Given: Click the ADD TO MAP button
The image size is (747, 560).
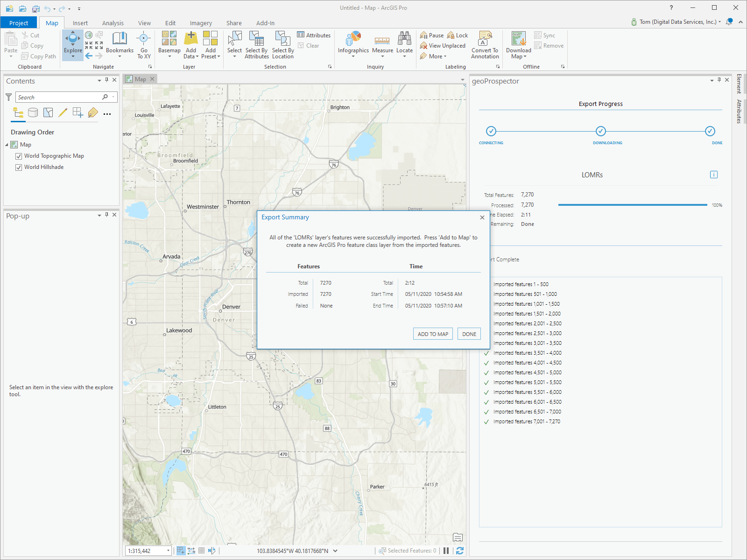Looking at the screenshot, I should click(x=433, y=334).
